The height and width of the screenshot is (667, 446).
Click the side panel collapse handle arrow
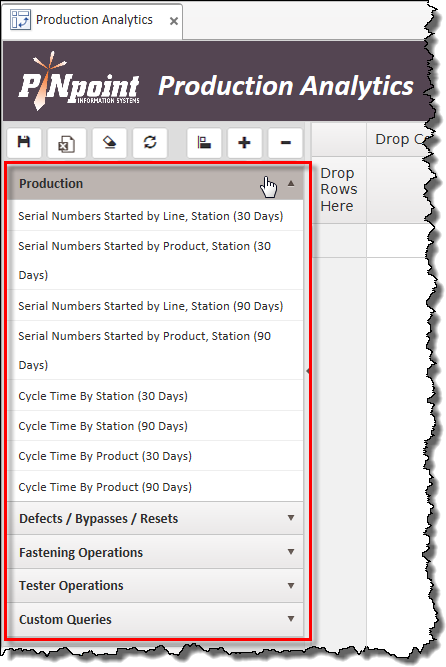coord(308,371)
